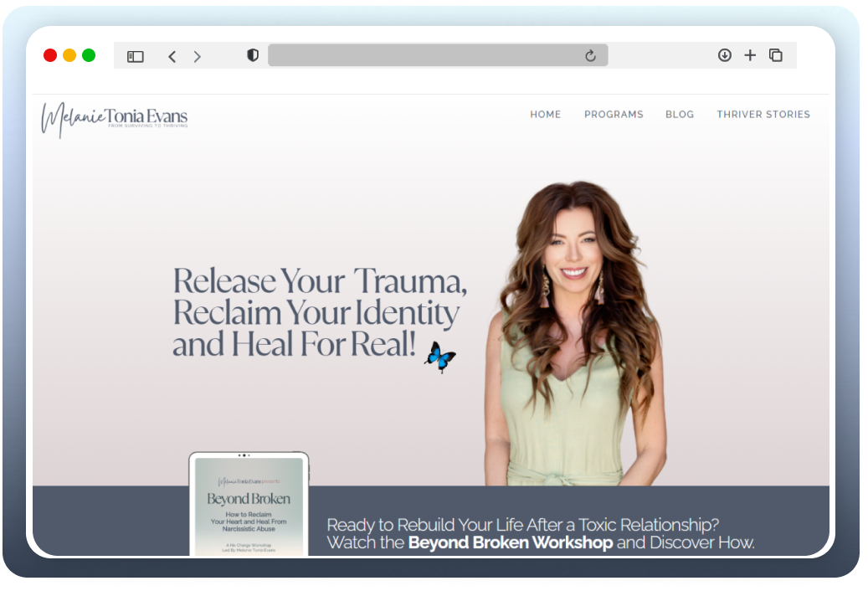Click the photo of the woman

(574, 334)
